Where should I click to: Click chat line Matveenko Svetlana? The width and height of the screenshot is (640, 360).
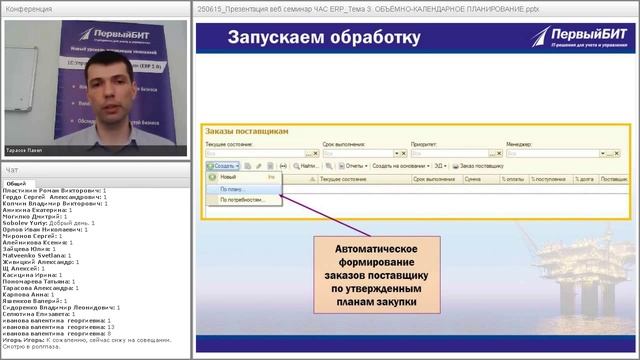[37, 256]
